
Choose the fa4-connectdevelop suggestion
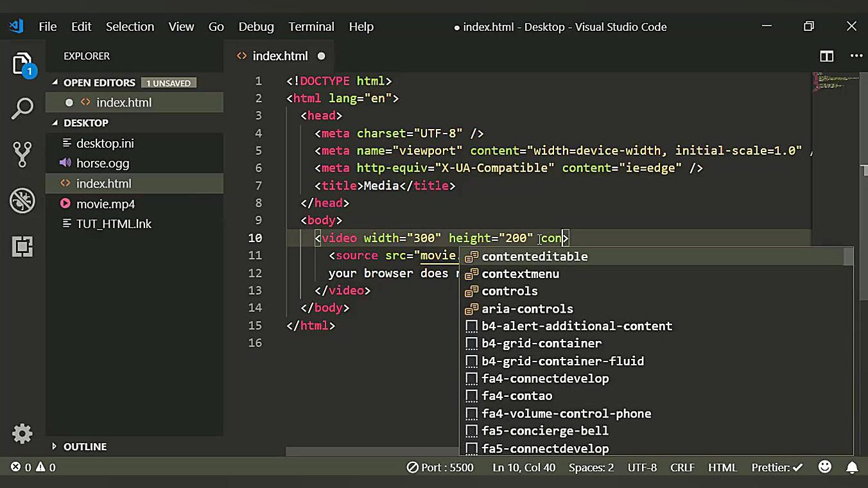click(x=652, y=379)
